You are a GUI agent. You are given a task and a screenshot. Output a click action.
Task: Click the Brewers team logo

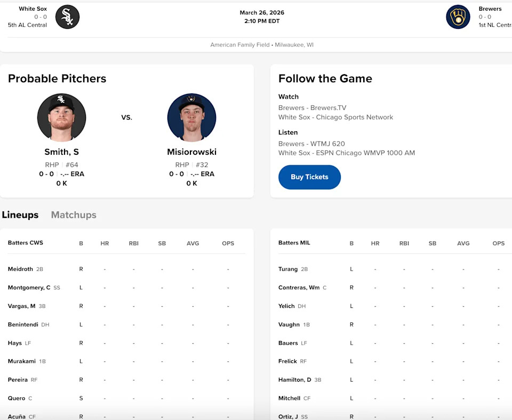tap(458, 17)
